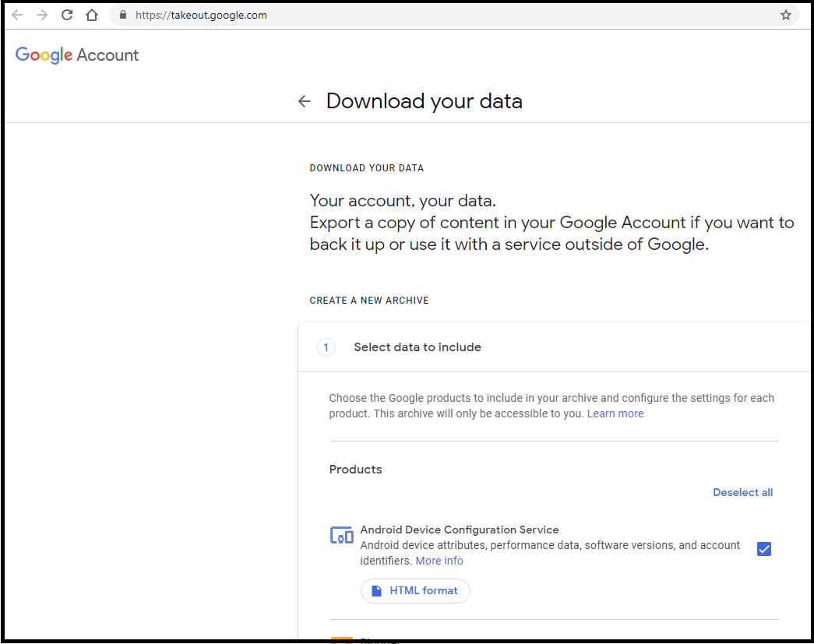Click the Download your data page title

click(424, 101)
